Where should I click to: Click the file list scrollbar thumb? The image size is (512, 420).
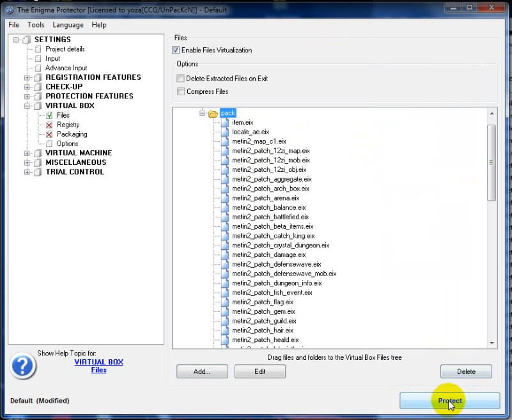pos(492,162)
